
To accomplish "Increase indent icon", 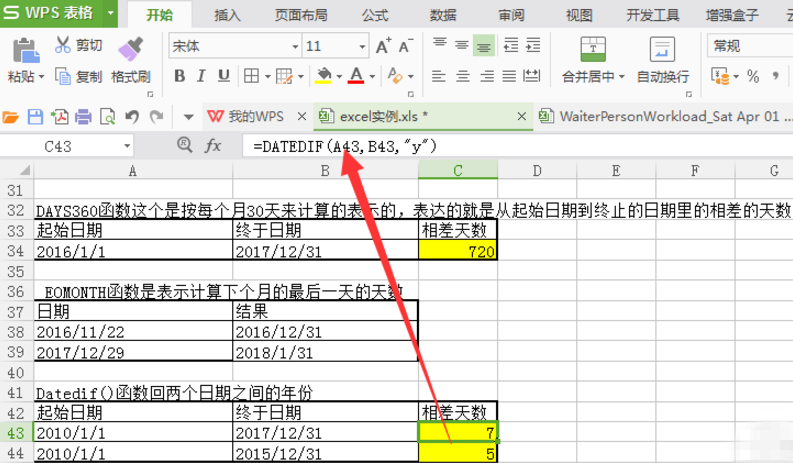I will point(533,45).
